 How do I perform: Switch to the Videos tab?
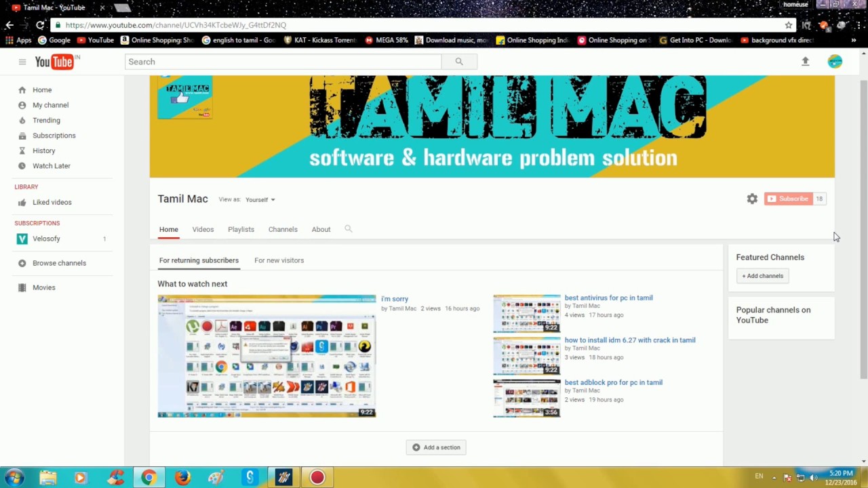(203, 229)
